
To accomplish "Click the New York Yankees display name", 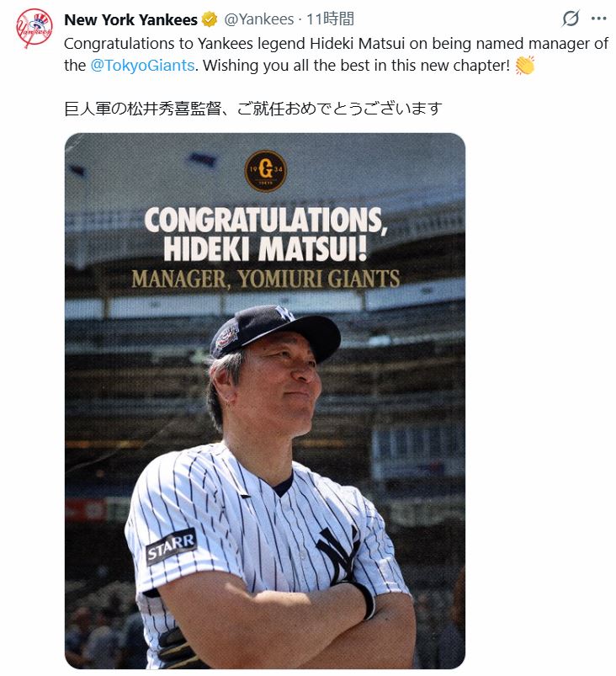I will coord(130,20).
